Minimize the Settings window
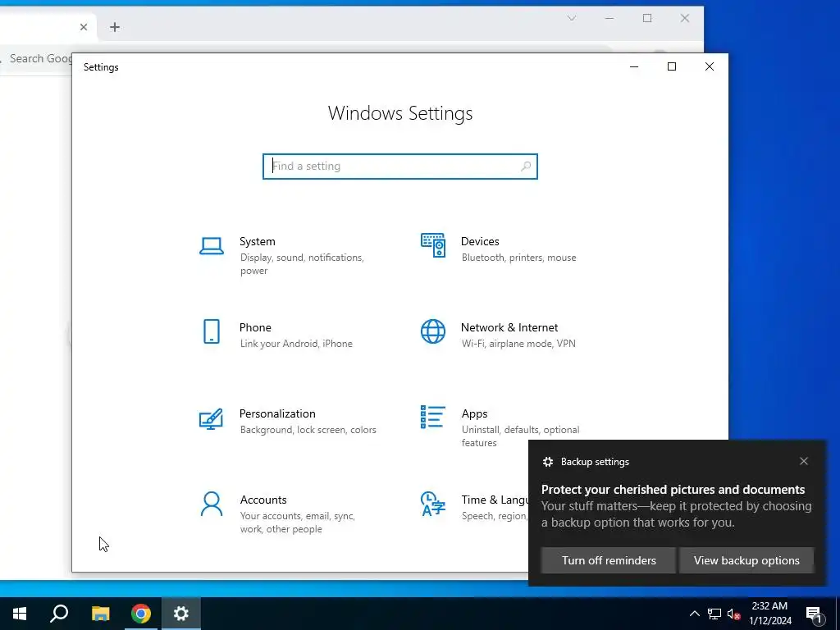 point(634,66)
